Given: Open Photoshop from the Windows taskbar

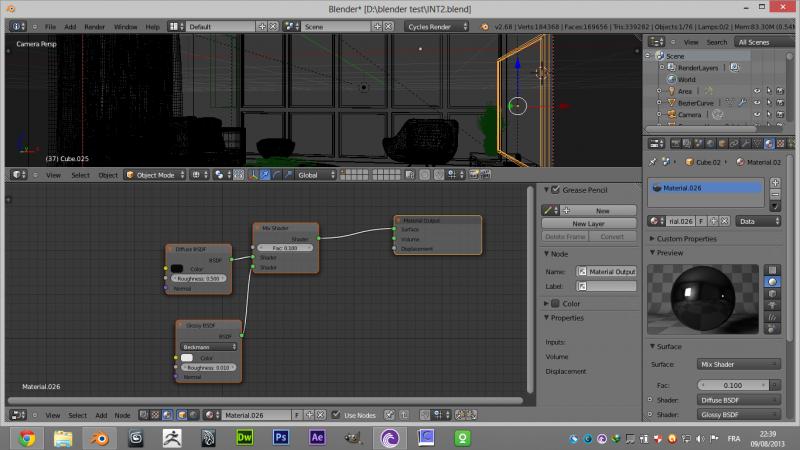Looking at the screenshot, I should point(281,437).
